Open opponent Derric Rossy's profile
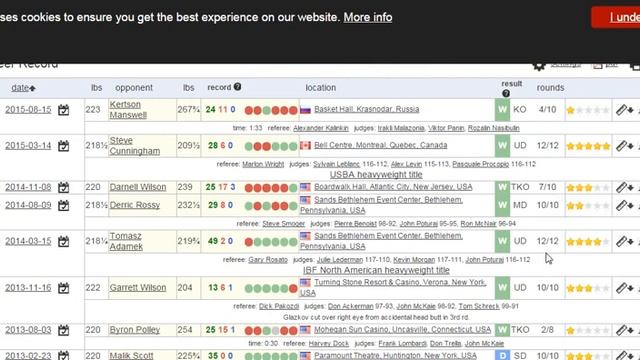Image resolution: width=640 pixels, height=360 pixels. point(135,205)
